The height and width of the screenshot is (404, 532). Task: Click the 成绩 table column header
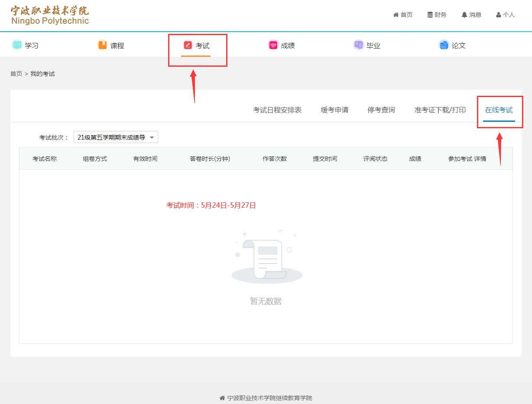point(415,159)
